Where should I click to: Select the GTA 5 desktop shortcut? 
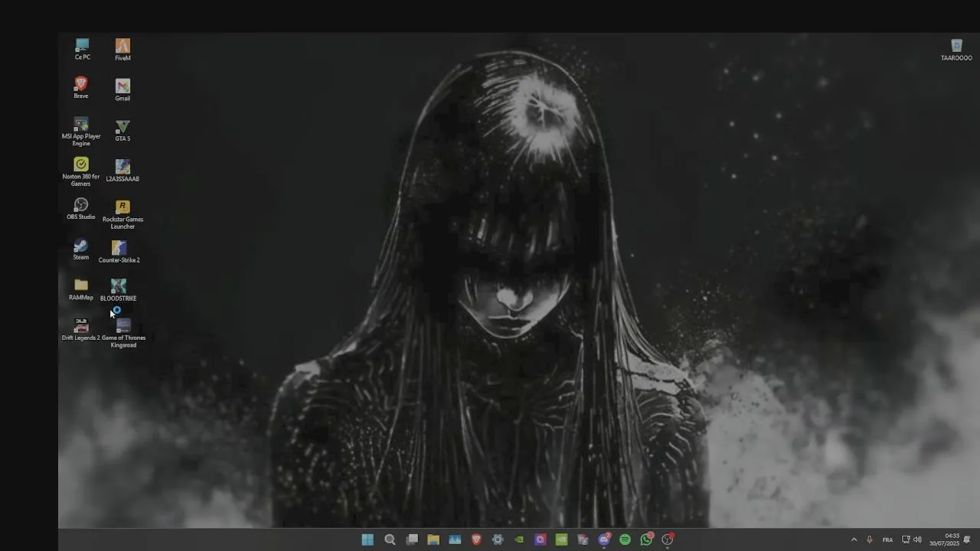click(122, 131)
